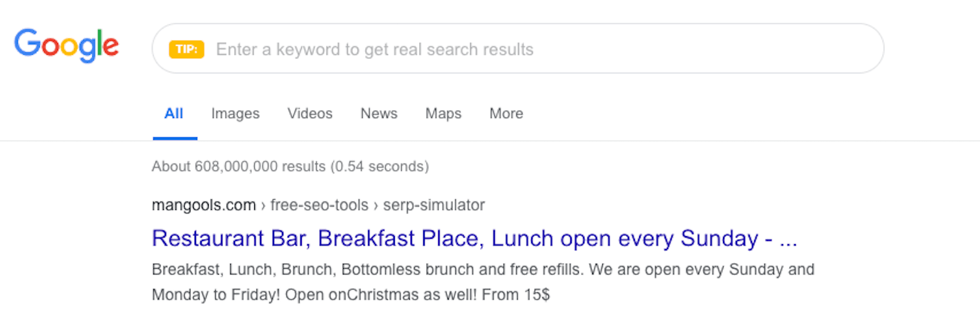Switch to the Images tab
The image size is (980, 330).
click(x=235, y=114)
